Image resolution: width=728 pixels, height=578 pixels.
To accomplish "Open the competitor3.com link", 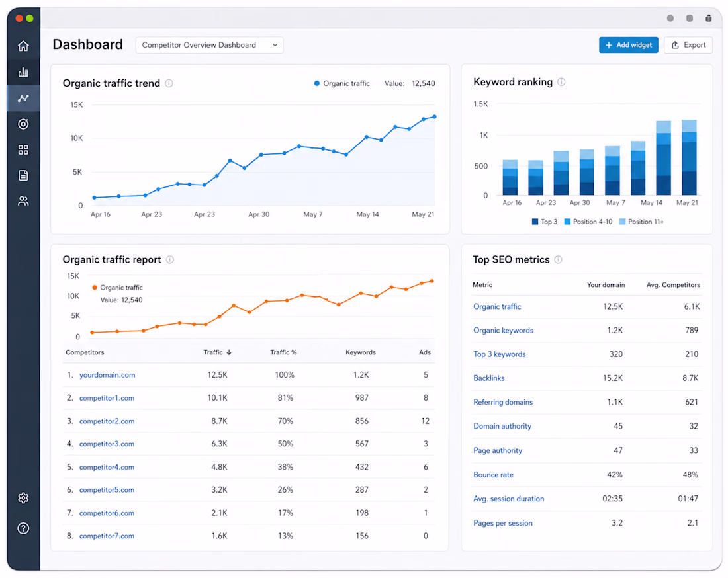I will click(x=107, y=444).
